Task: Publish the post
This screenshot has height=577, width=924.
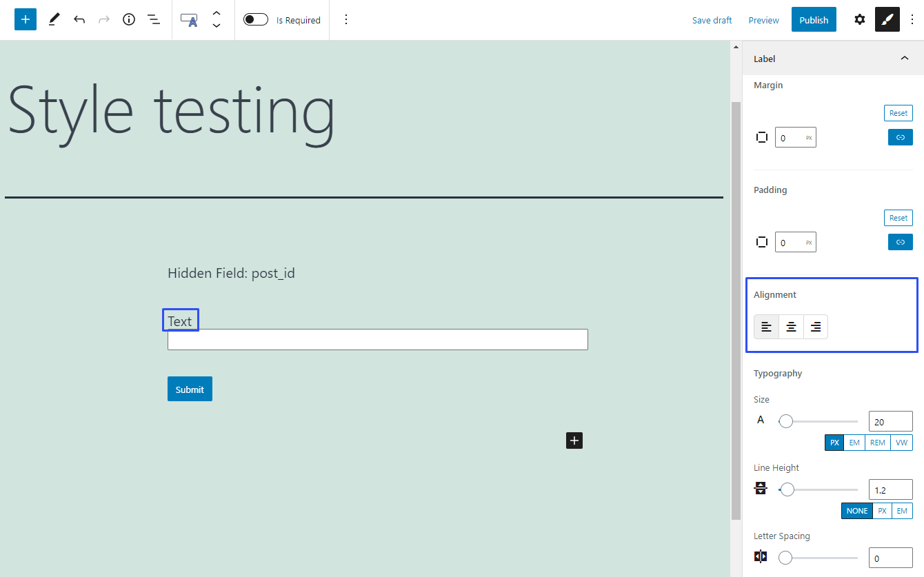Action: (x=813, y=19)
